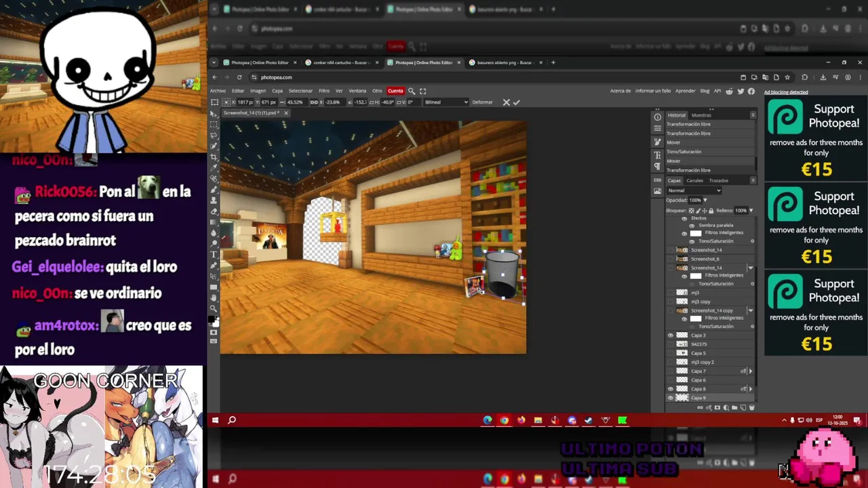This screenshot has height=488, width=868.
Task: Open the image side panel icon
Action: [657, 191]
